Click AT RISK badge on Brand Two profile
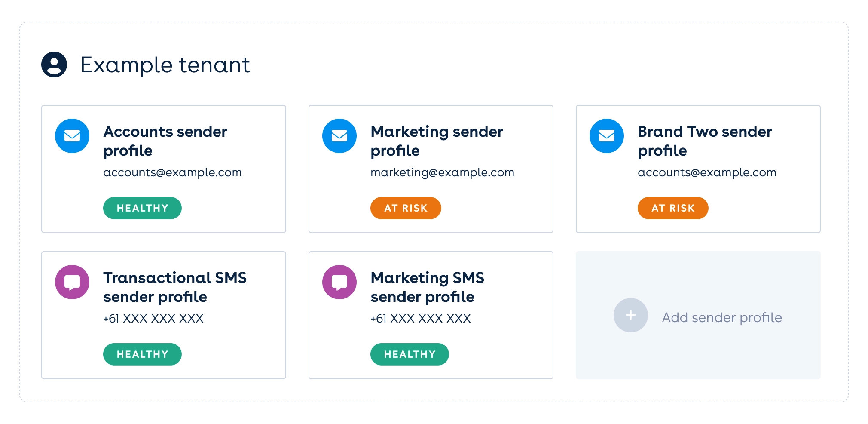Viewport: 868px width, 424px height. coord(673,208)
